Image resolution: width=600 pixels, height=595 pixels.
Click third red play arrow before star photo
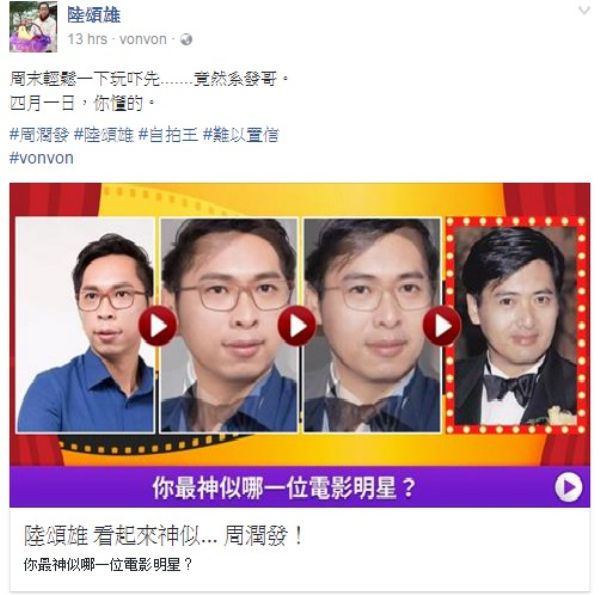coord(442,326)
